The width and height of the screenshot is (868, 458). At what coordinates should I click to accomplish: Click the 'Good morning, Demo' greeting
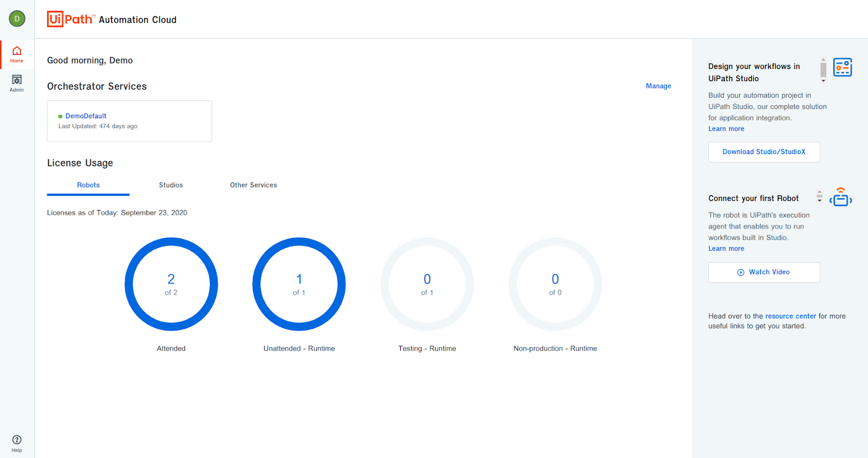90,60
